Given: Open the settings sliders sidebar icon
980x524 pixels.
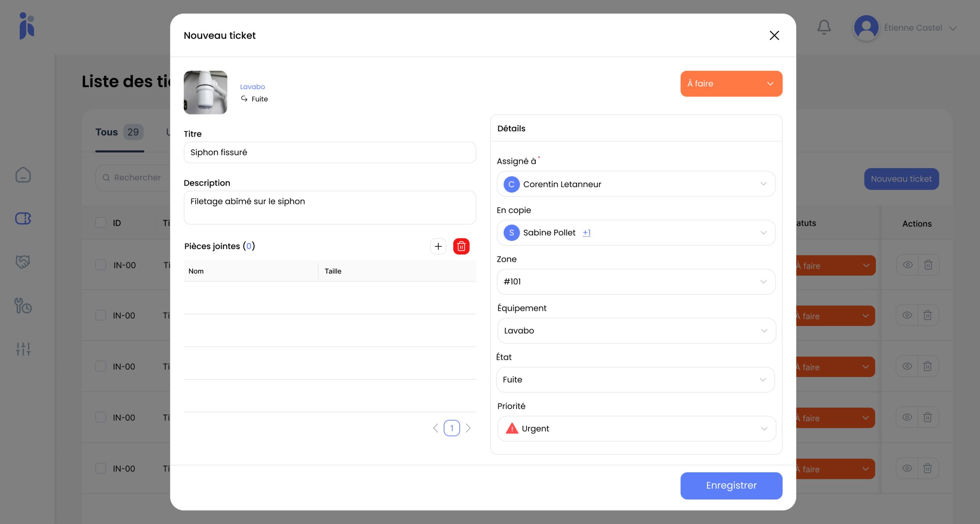Looking at the screenshot, I should (x=23, y=349).
